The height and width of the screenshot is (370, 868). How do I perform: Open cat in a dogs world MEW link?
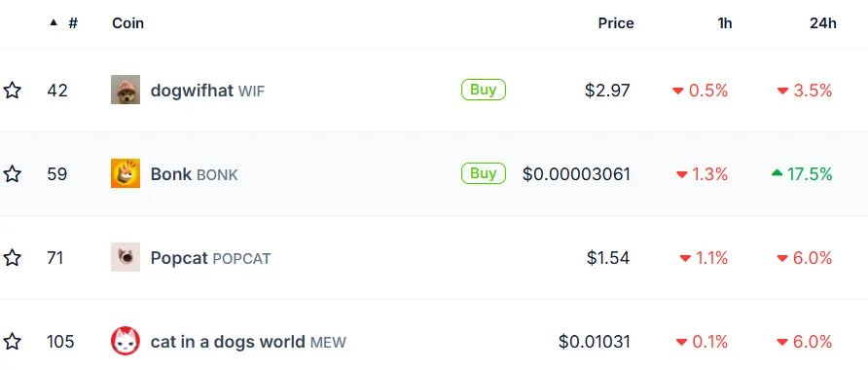tap(248, 342)
